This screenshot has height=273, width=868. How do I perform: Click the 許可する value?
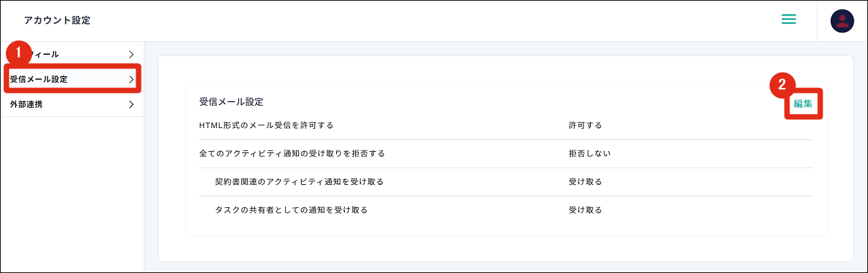click(x=585, y=125)
